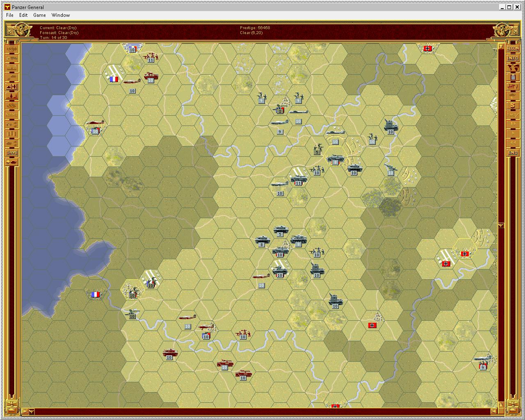
Task: Open the INFO panel button
Action: 513,58
